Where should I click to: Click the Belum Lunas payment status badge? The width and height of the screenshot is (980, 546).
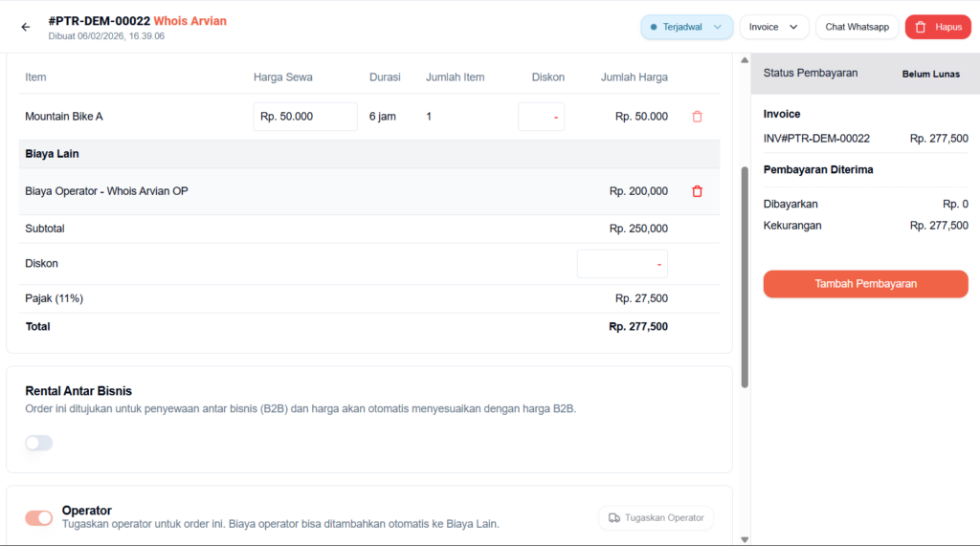click(930, 74)
